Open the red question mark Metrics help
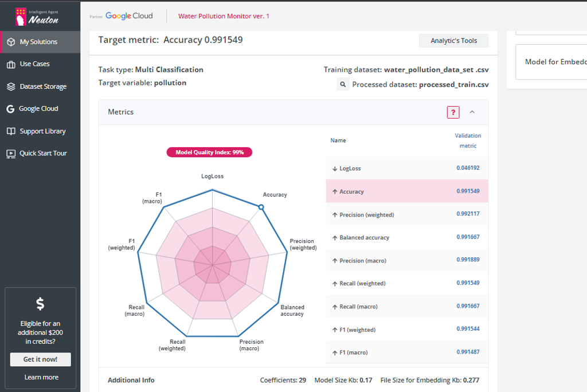 click(453, 112)
